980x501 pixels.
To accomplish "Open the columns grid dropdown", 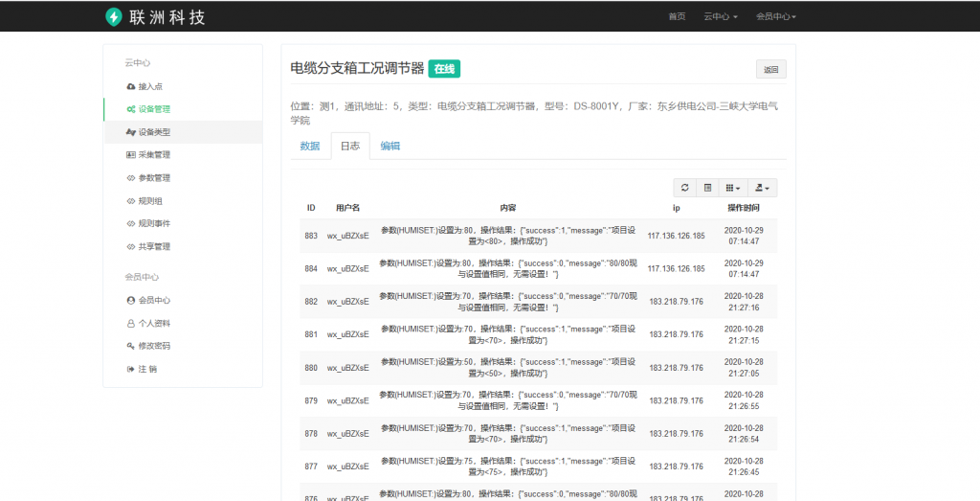I will (x=732, y=188).
